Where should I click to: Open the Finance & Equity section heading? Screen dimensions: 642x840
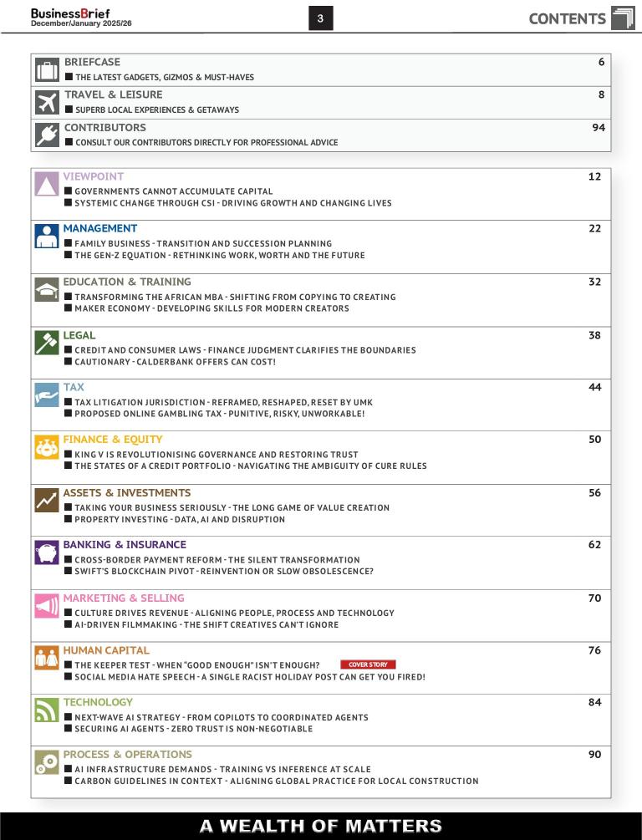click(x=113, y=440)
